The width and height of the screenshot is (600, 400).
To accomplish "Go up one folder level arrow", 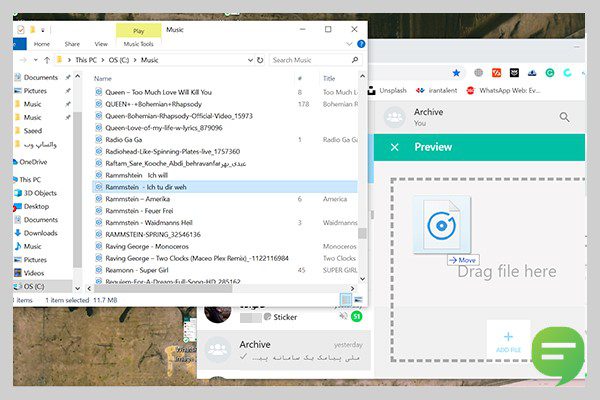I will [47, 60].
